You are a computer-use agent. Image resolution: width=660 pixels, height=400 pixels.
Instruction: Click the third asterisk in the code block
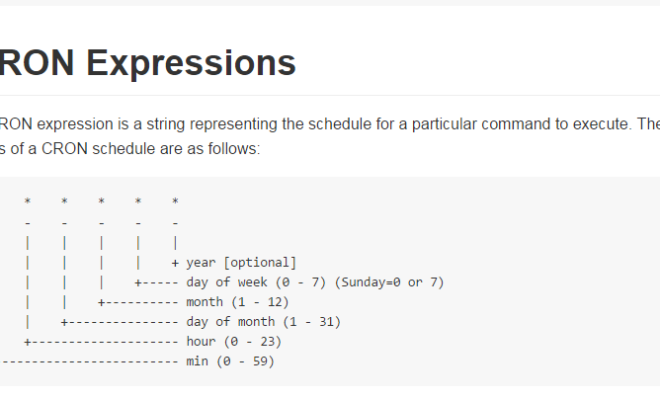[101, 201]
